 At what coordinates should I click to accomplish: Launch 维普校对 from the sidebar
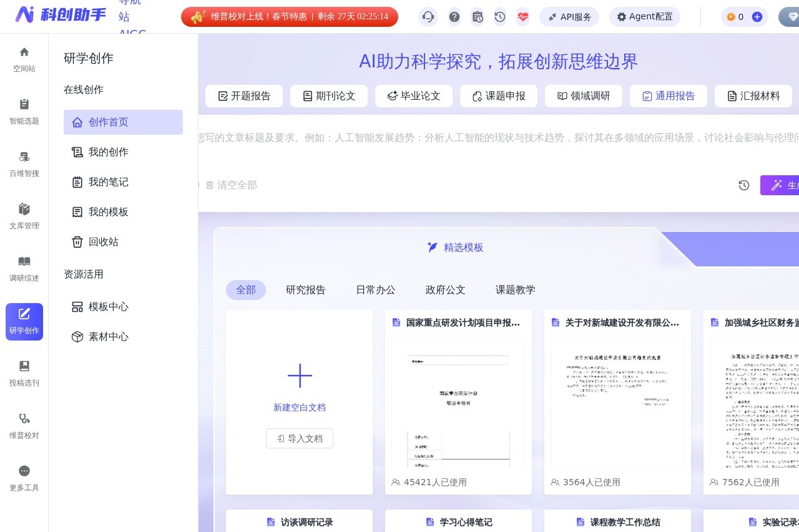(x=24, y=426)
